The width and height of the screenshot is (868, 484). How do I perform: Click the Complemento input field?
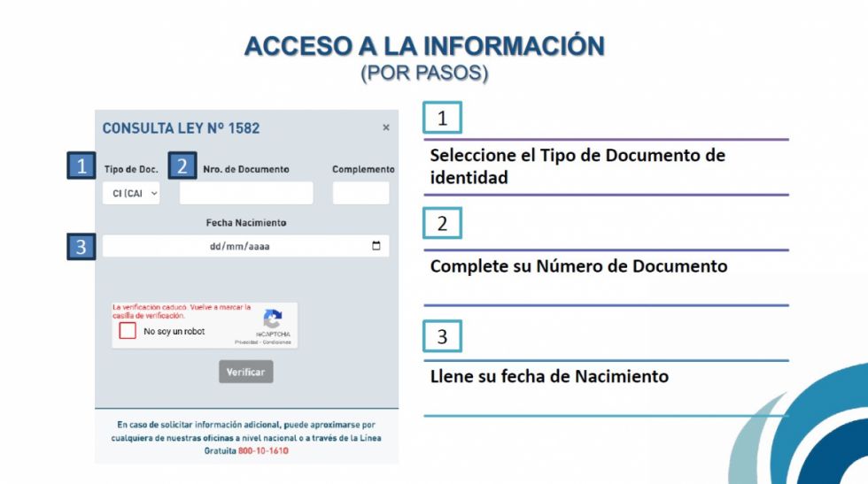tap(361, 193)
